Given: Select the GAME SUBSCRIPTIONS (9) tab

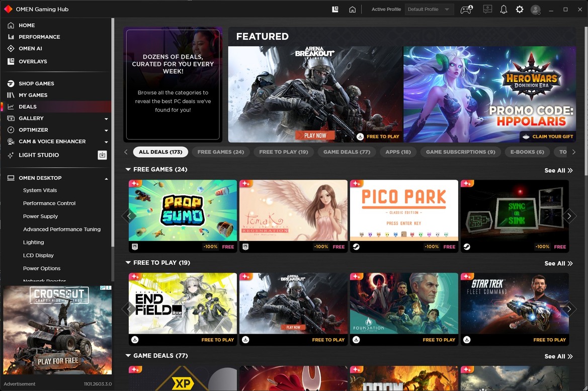Looking at the screenshot, I should [461, 152].
